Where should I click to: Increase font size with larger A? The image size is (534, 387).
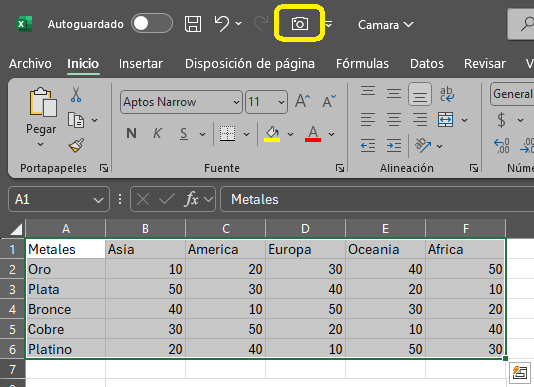point(302,101)
